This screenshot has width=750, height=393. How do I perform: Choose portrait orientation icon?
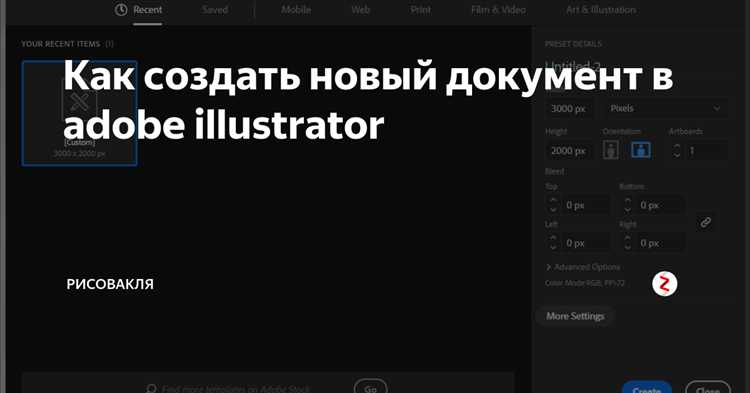[611, 150]
